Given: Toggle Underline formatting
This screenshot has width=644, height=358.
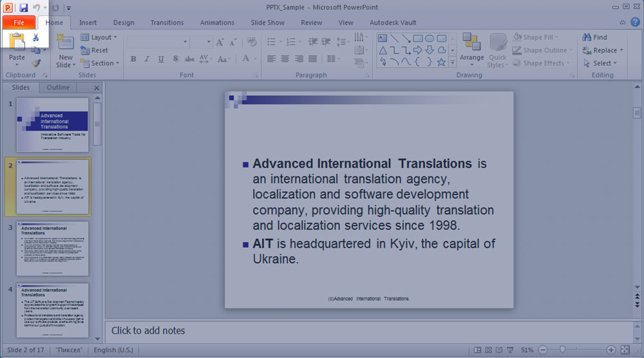Looking at the screenshot, I should pos(160,59).
